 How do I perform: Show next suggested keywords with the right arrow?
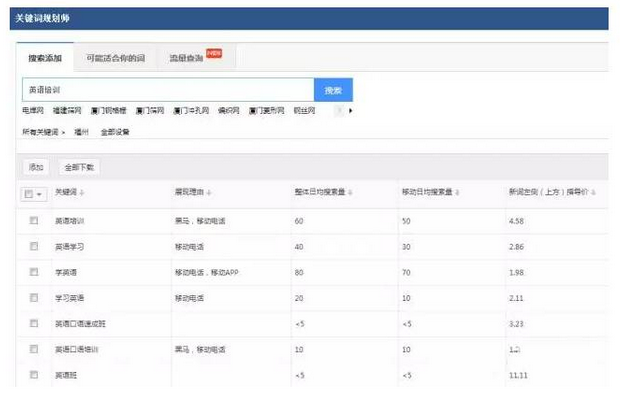(x=350, y=111)
